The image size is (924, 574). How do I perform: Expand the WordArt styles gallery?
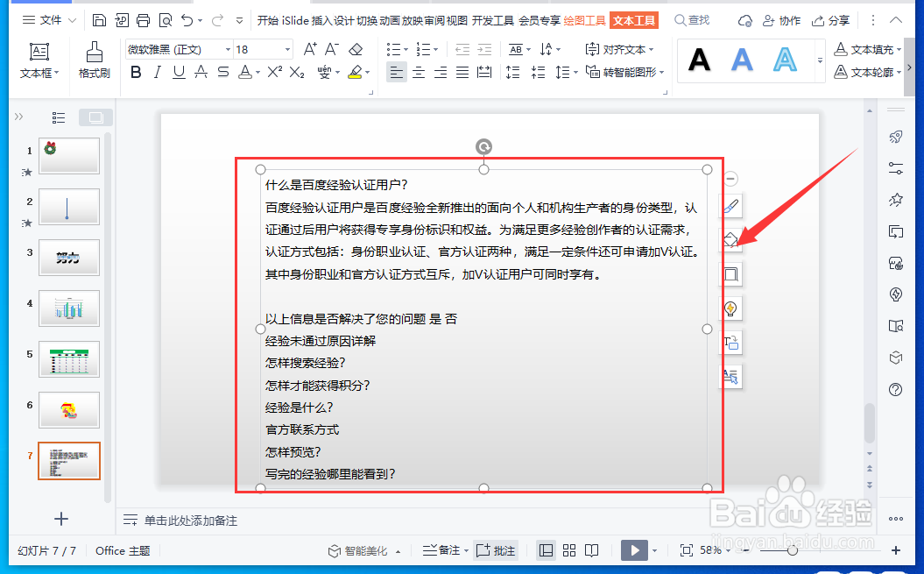coord(820,60)
